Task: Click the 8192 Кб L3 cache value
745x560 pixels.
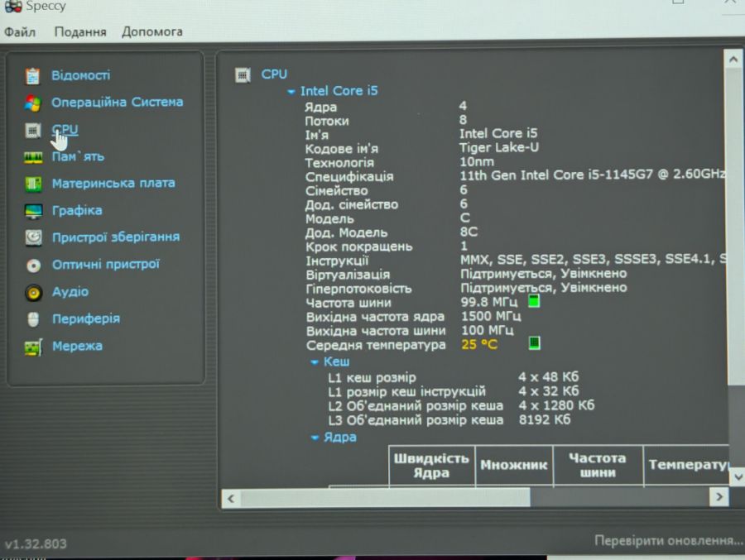Action: [545, 420]
